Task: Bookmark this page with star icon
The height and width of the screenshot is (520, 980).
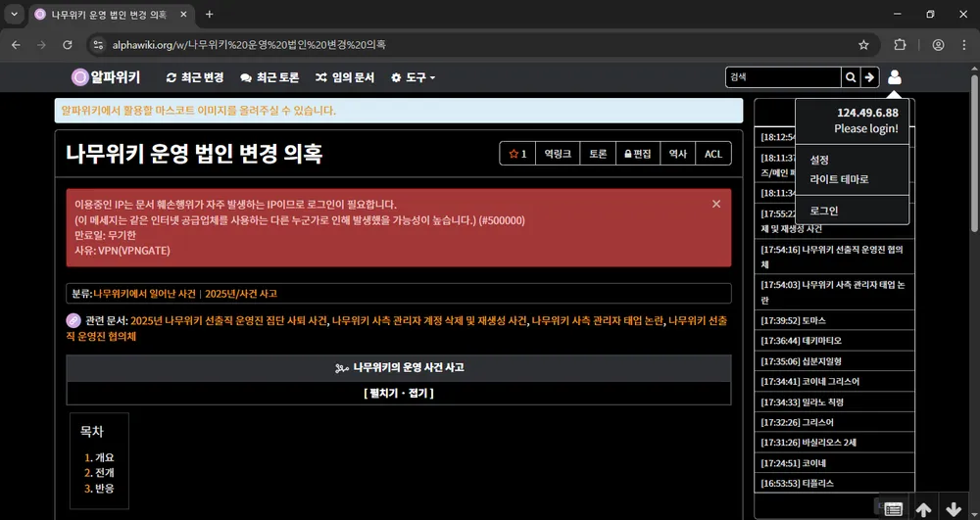Action: point(863,45)
